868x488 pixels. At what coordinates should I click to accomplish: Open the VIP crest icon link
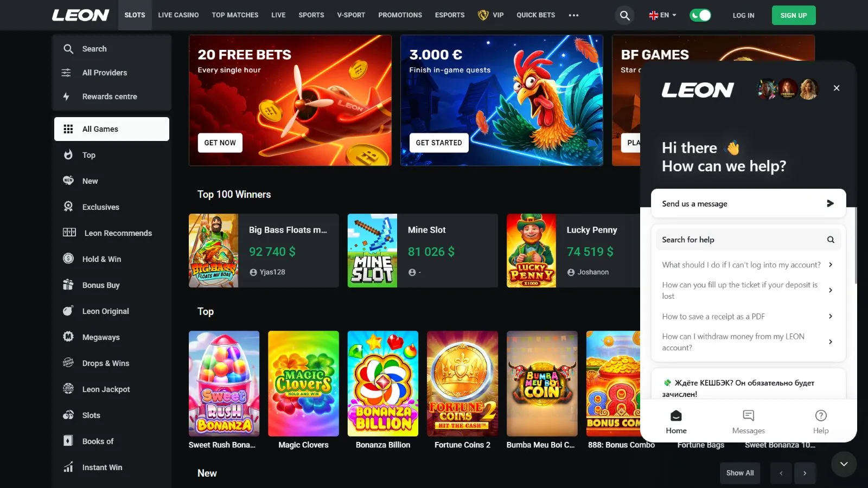coord(483,15)
